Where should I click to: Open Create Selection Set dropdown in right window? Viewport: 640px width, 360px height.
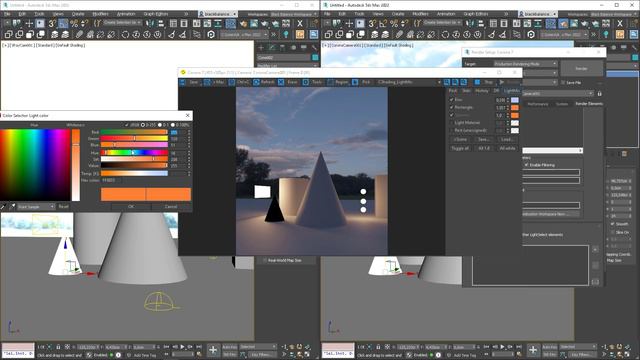[442, 23]
